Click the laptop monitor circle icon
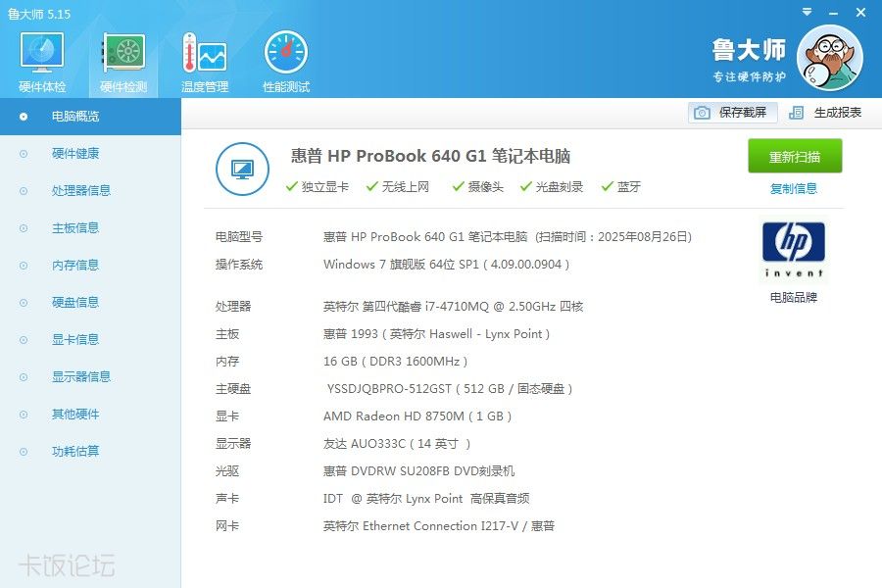882x588 pixels. (x=242, y=169)
